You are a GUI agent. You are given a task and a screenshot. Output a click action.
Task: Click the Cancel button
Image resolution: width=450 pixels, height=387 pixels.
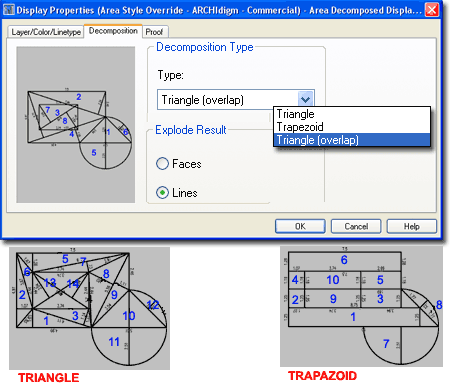pyautogui.click(x=356, y=226)
